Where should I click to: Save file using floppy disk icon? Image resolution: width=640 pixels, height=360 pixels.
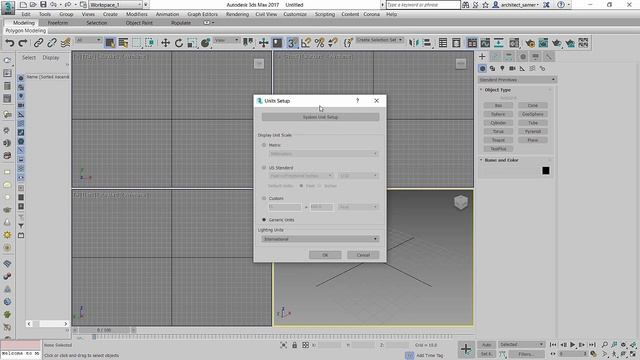pos(43,4)
